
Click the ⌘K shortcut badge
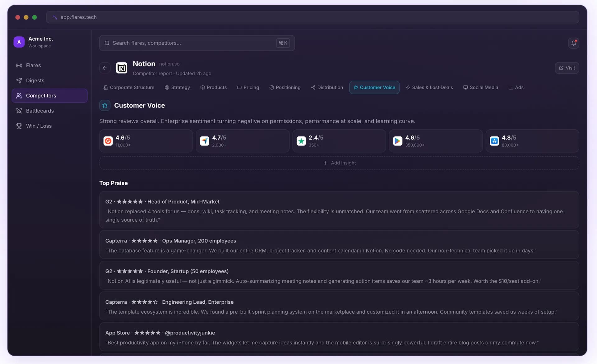point(283,43)
